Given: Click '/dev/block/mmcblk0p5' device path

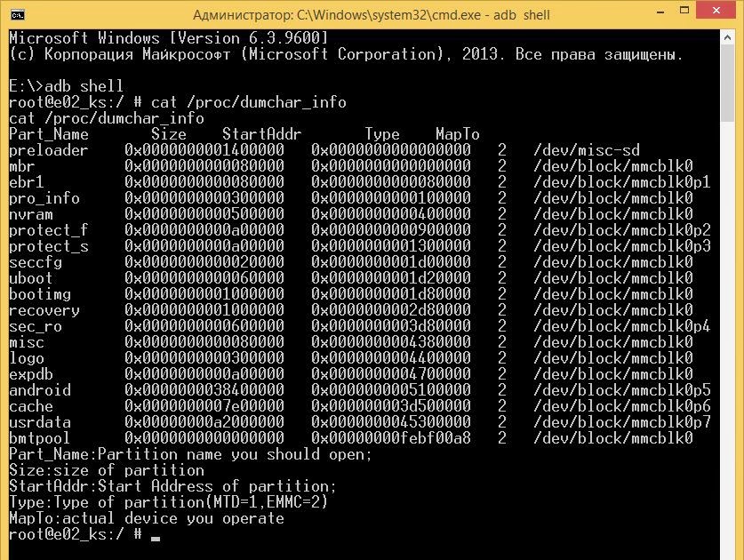Looking at the screenshot, I should pos(622,390).
